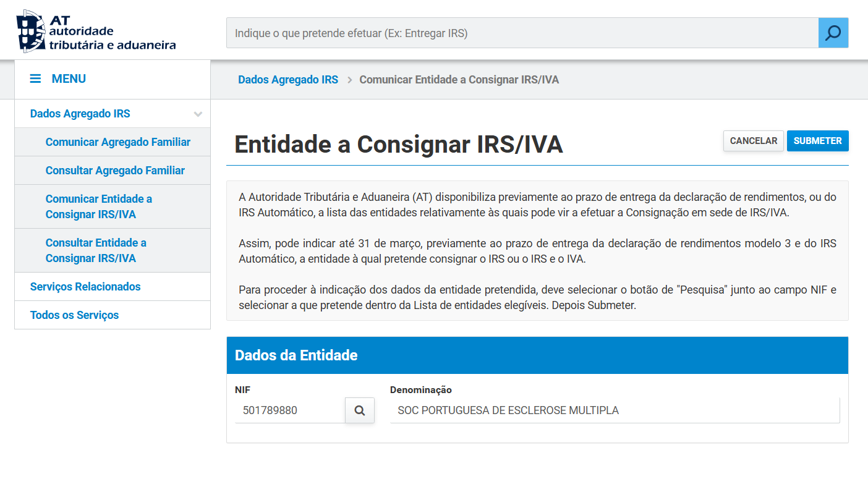Click the AT Autoridade Tributária logo
This screenshot has width=868, height=479.
(96, 31)
